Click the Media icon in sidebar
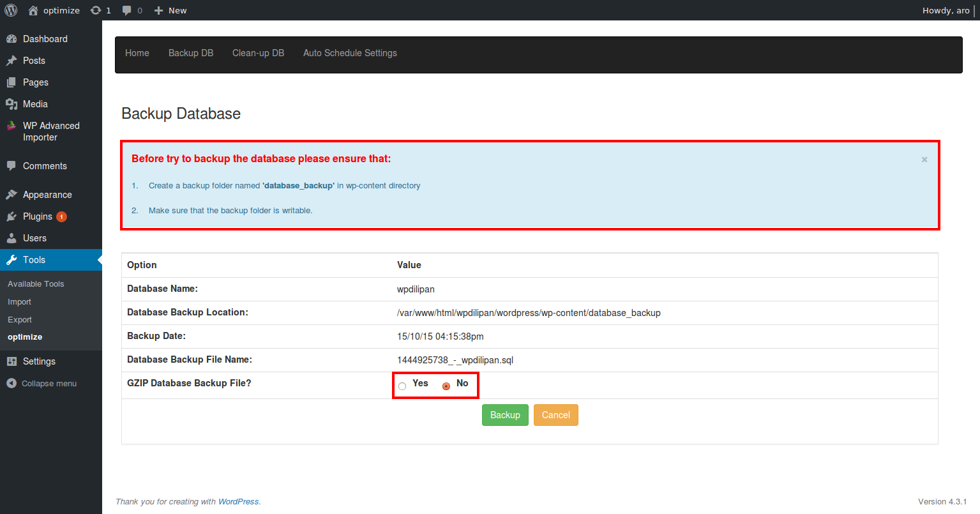Image resolution: width=980 pixels, height=514 pixels. pos(11,104)
